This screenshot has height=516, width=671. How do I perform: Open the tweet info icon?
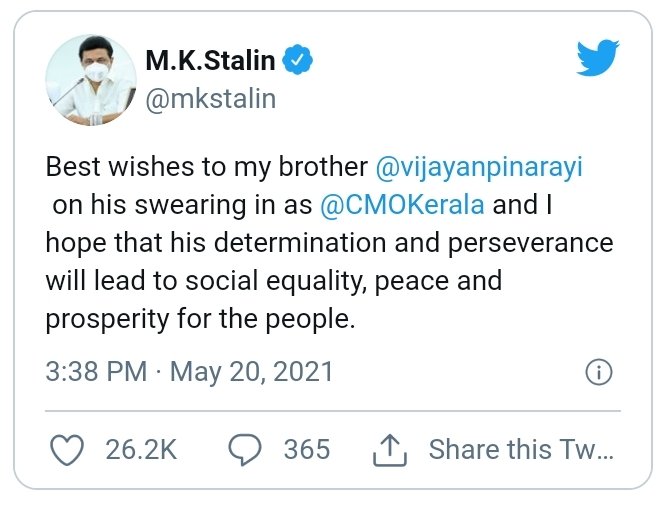coord(597,373)
